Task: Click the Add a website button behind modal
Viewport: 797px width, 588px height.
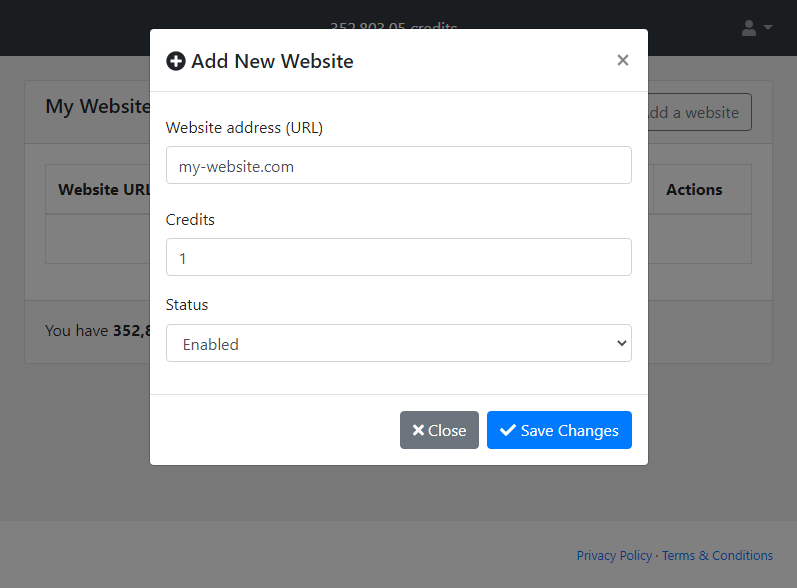Action: coord(699,112)
